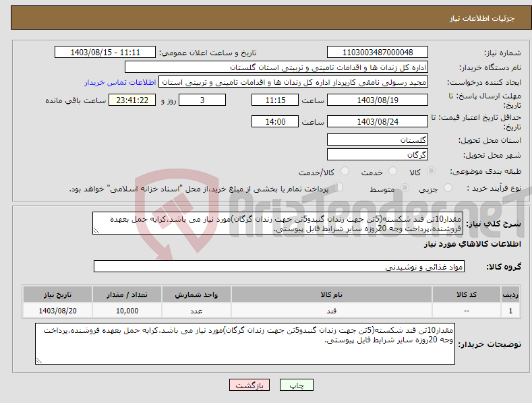This screenshot has width=532, height=403.
Task: Open اطلاعات تماس خریدار link
Action: 120,82
